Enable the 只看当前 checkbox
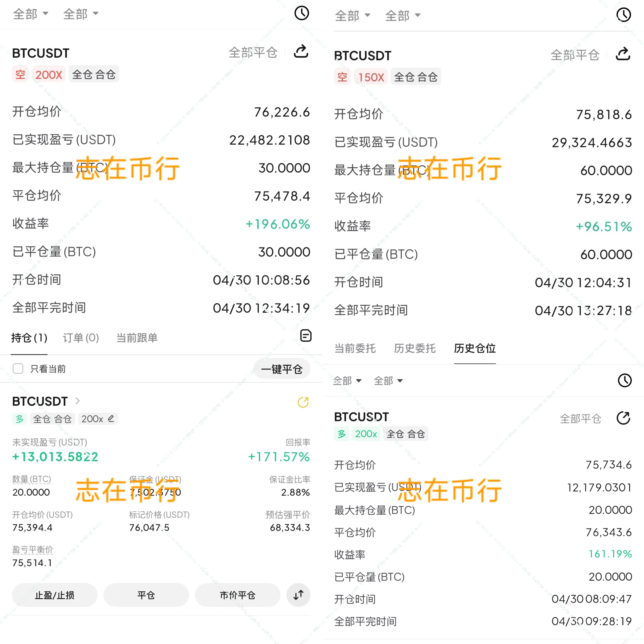 [18, 369]
